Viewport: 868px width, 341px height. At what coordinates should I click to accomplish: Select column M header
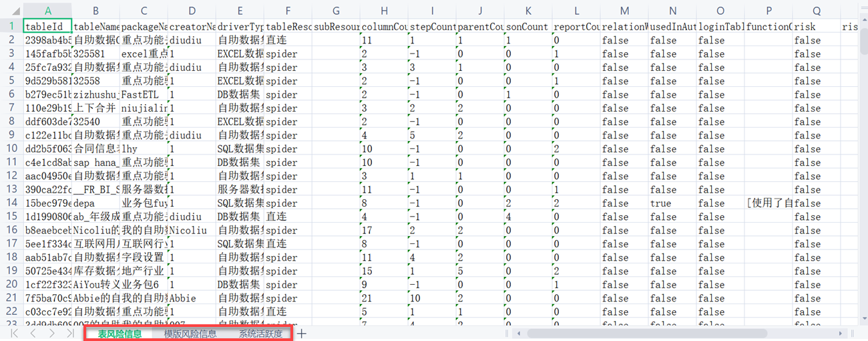[x=624, y=11]
